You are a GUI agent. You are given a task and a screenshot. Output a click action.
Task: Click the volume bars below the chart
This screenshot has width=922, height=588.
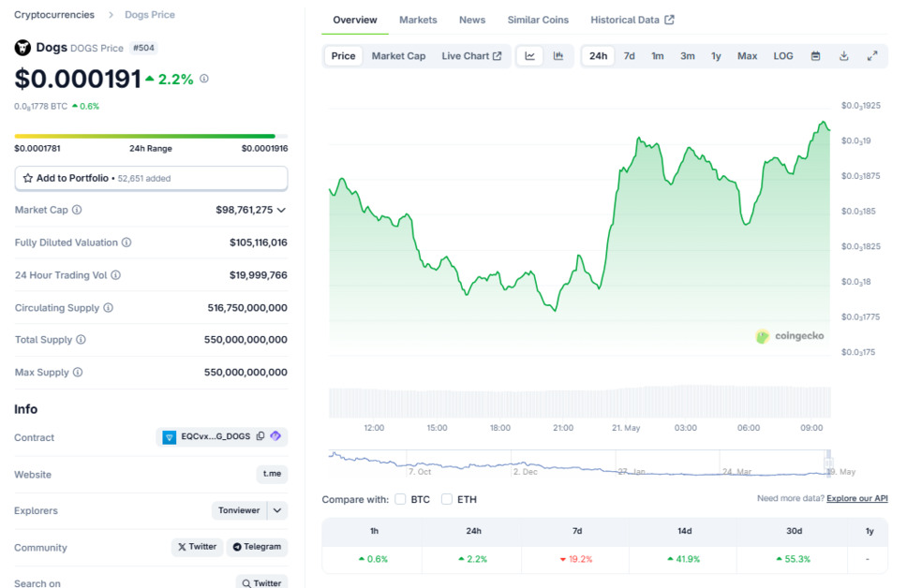pos(579,402)
